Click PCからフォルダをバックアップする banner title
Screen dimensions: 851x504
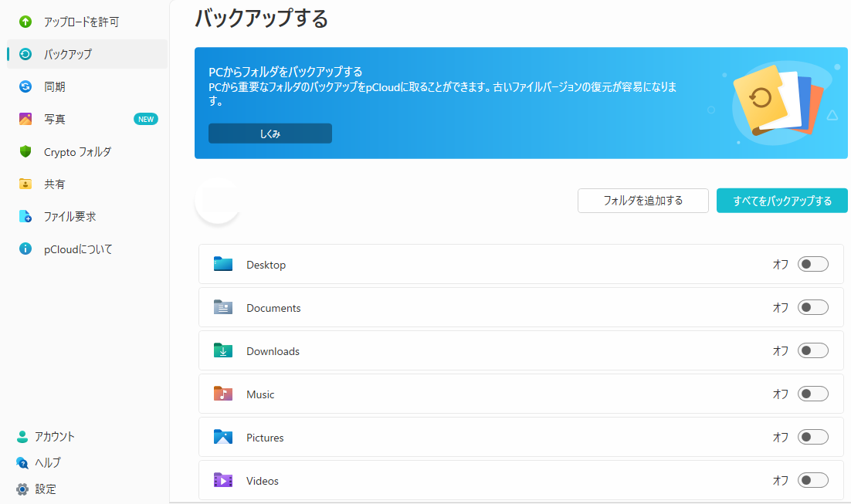[286, 72]
